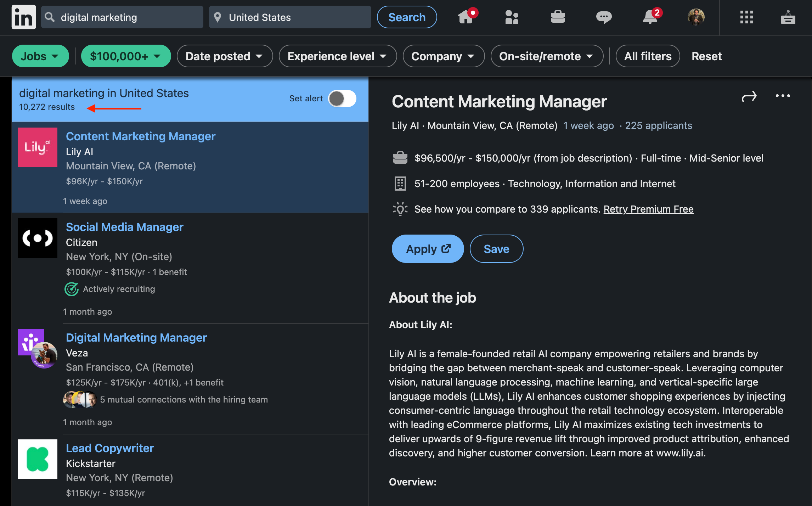Focus the United States location field
Image resolution: width=812 pixels, height=506 pixels.
pos(290,17)
